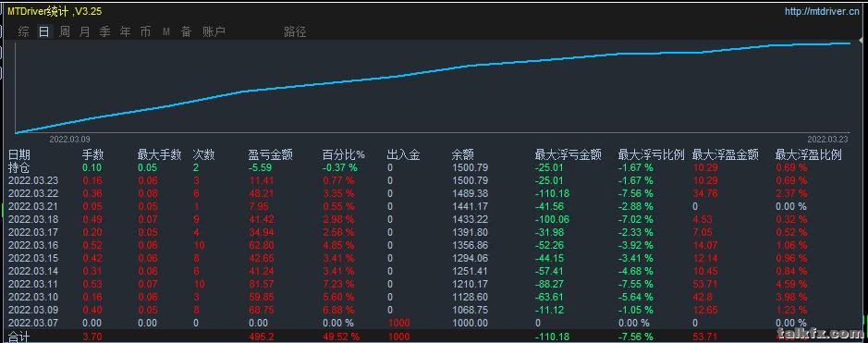Switch to the 月 monthly tab
868x343 pixels.
click(x=84, y=32)
